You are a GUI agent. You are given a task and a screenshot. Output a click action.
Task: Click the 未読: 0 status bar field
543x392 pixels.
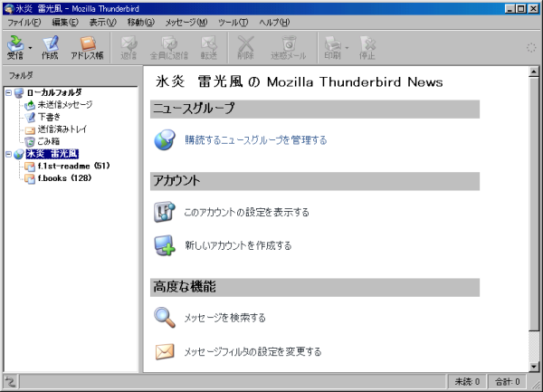[467, 382]
